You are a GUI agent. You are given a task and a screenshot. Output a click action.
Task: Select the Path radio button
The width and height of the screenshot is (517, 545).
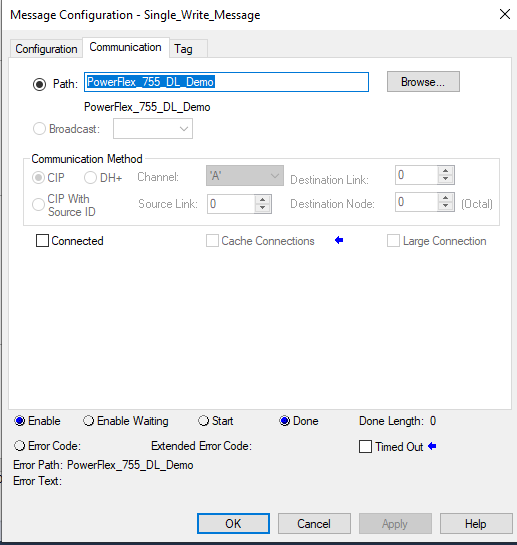coord(39,84)
